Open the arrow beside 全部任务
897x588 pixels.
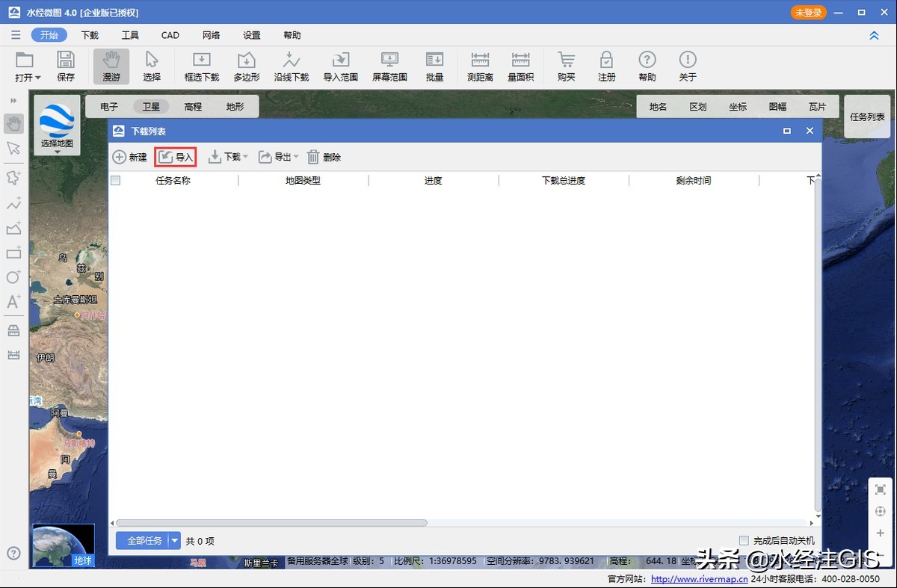click(x=174, y=541)
